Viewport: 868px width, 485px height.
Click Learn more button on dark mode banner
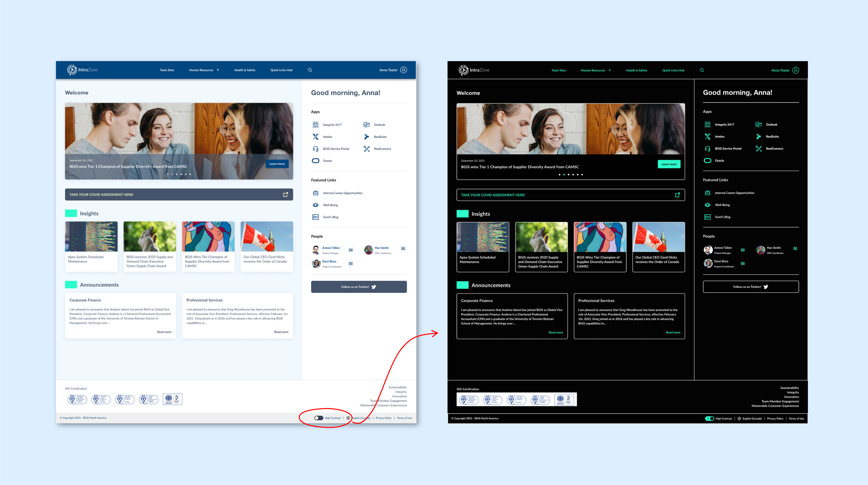669,164
